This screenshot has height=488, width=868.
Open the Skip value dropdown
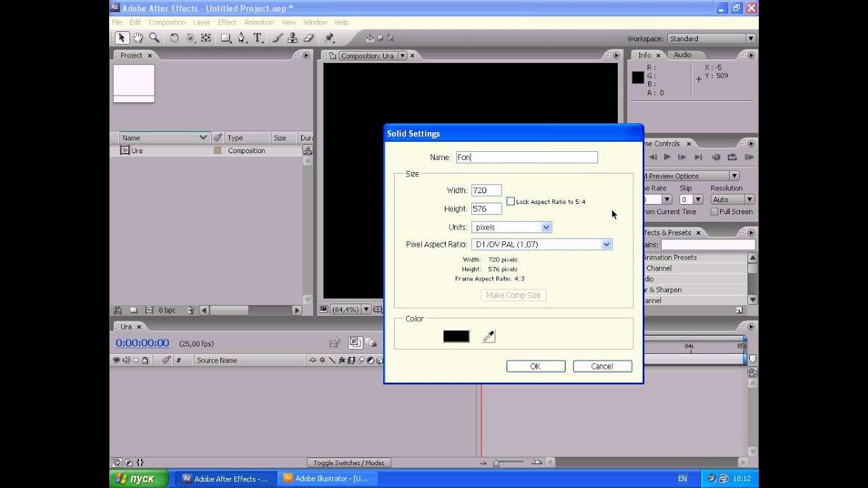(691, 199)
